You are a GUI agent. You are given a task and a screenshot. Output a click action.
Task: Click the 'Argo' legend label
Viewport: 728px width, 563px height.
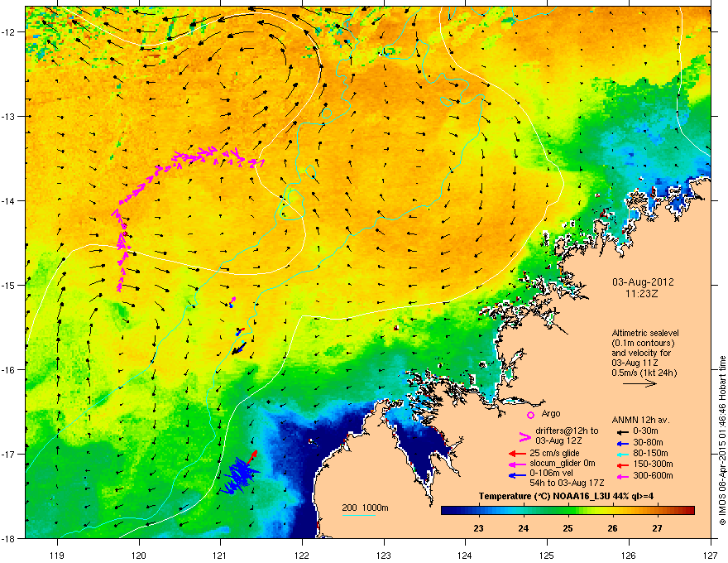[551, 413]
